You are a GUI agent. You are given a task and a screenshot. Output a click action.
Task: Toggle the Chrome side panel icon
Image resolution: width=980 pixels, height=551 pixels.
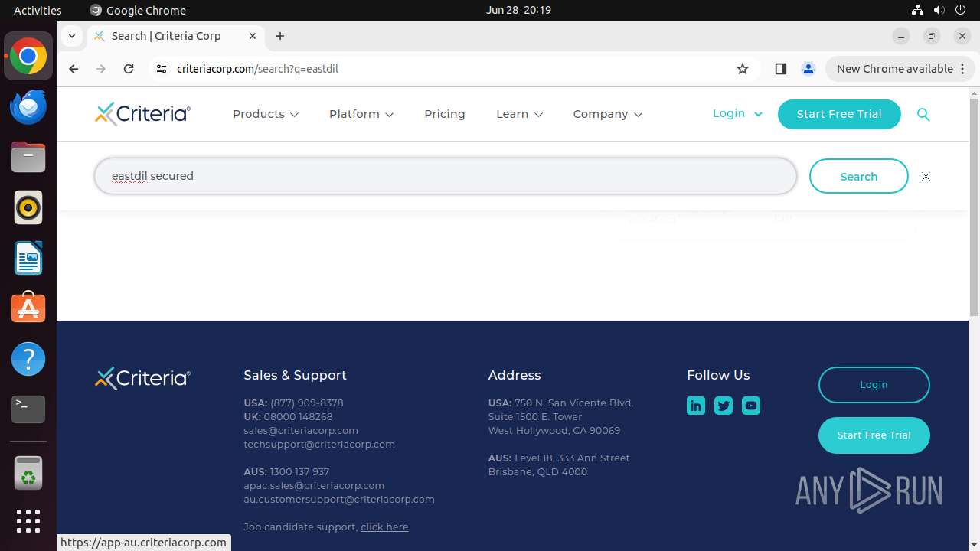[x=780, y=69]
